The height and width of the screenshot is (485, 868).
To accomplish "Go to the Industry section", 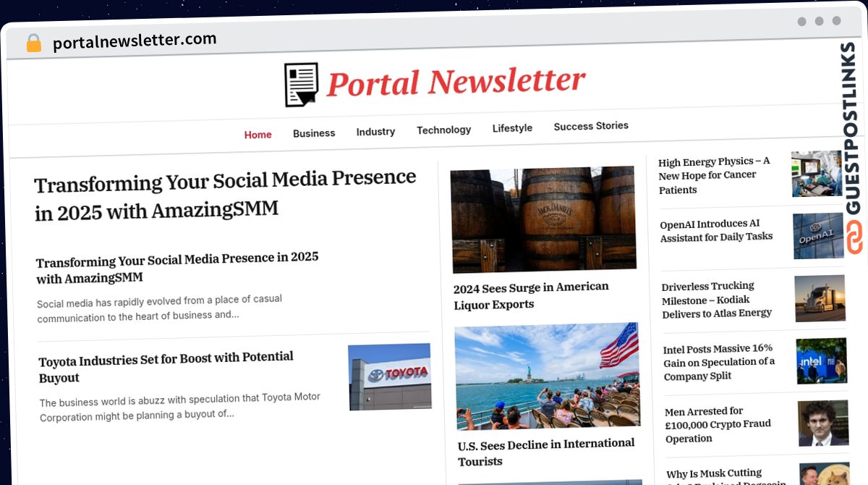I will [x=375, y=132].
